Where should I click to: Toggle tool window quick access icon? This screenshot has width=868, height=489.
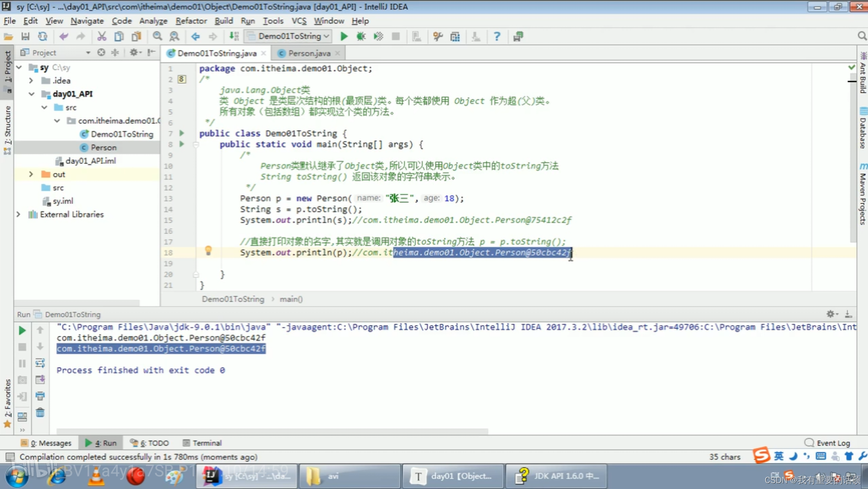coord(10,457)
